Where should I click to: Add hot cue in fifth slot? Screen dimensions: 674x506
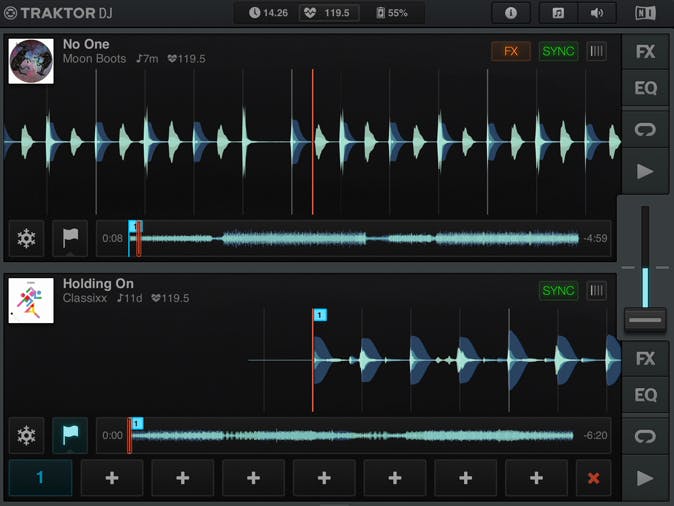[x=324, y=478]
